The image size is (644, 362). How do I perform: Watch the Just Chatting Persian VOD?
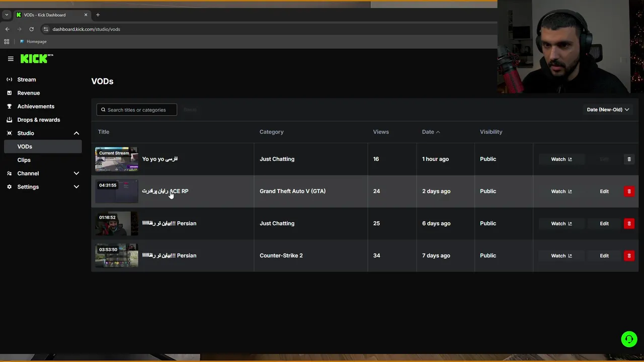pyautogui.click(x=561, y=223)
